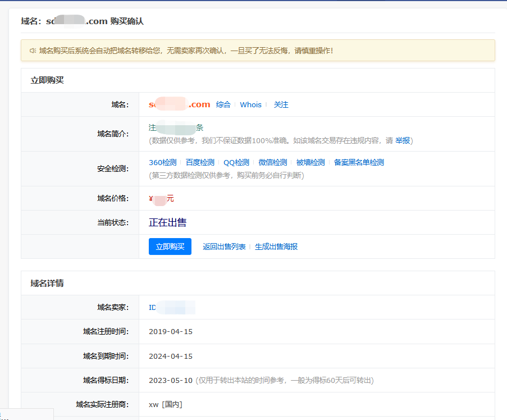This screenshot has width=507, height=420.
Task: Run the 360检测 security check
Action: pyautogui.click(x=163, y=162)
